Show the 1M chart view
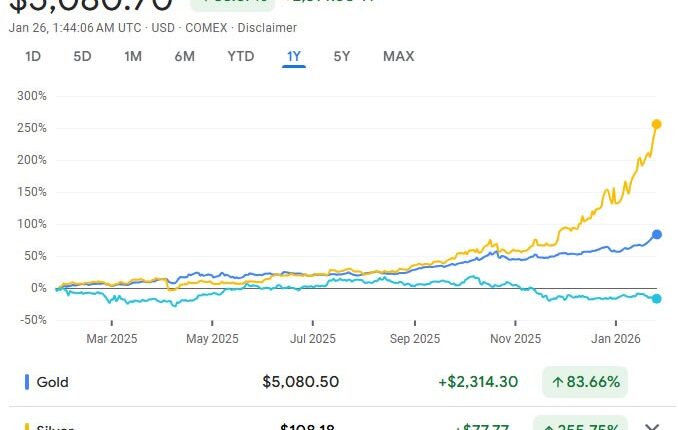Viewport: 678px width, 430px height. pos(133,56)
